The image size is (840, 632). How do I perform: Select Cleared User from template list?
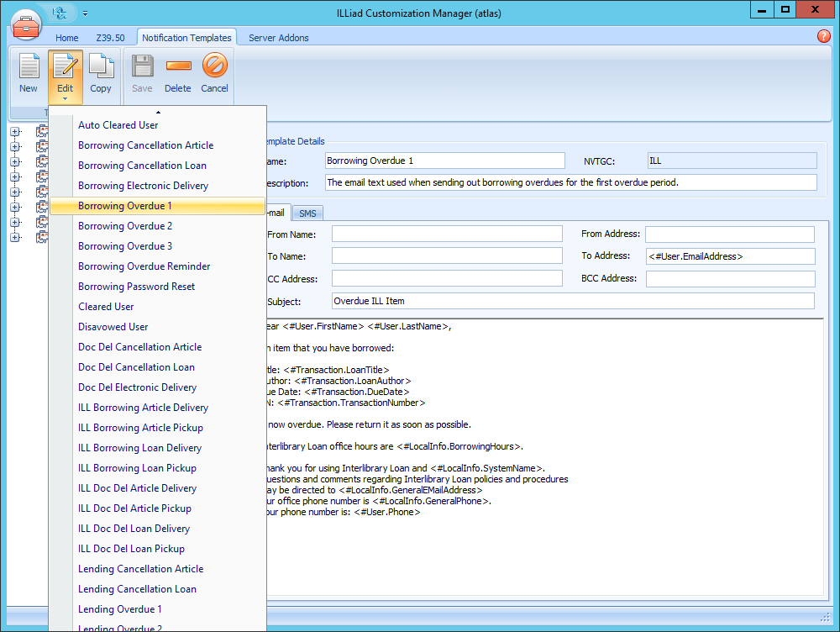point(105,306)
